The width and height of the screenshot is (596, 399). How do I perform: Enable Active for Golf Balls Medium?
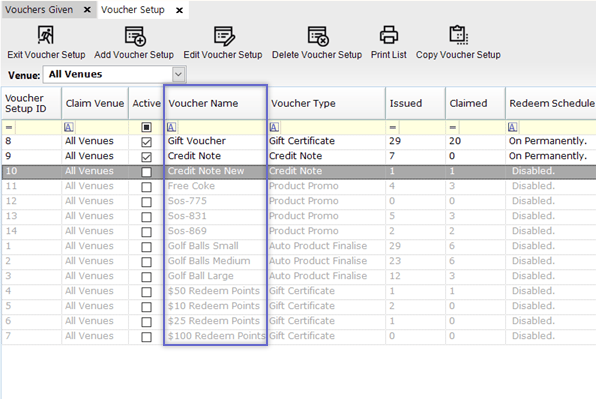146,262
